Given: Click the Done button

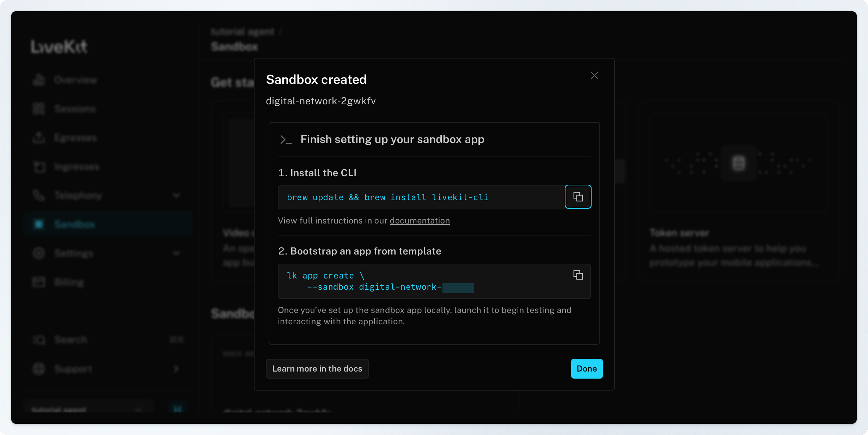Looking at the screenshot, I should coord(586,369).
